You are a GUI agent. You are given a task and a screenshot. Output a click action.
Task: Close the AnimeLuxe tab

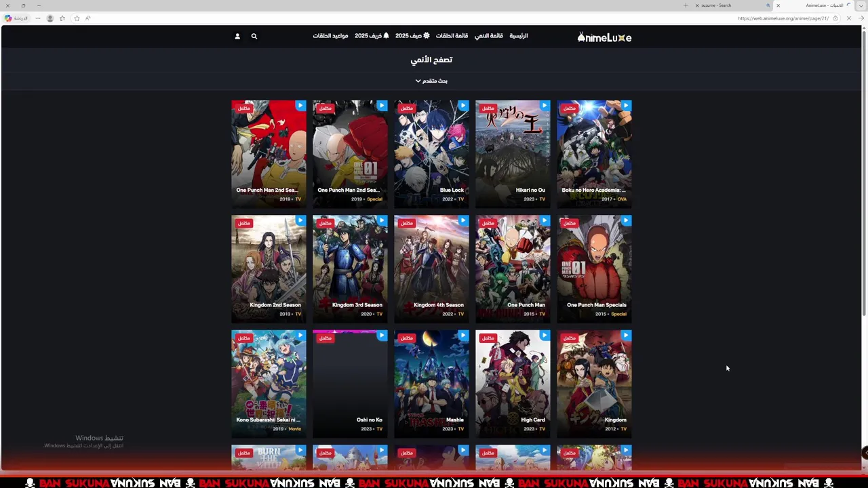(x=778, y=5)
